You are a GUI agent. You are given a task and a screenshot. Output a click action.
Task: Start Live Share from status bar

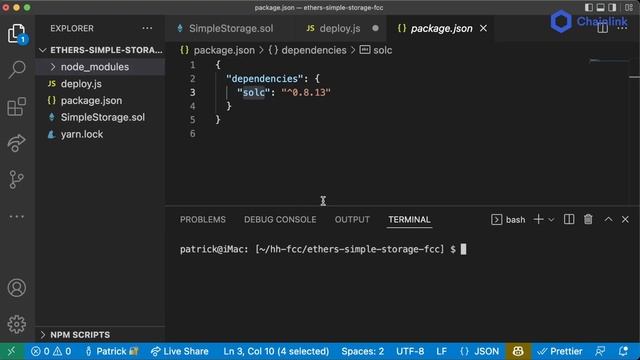180,351
